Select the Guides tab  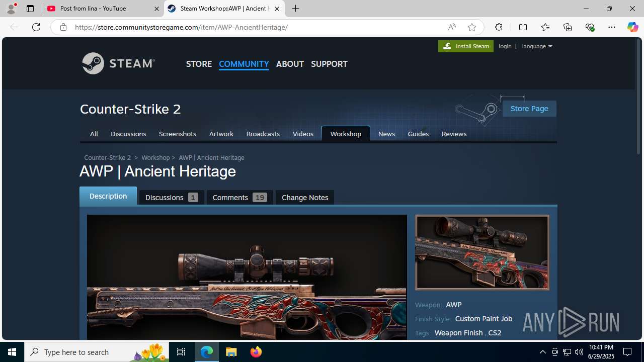418,134
